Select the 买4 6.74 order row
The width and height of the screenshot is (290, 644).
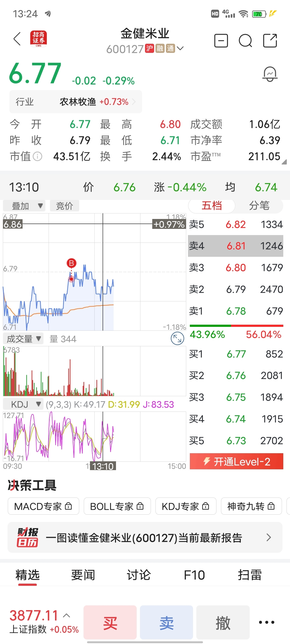coord(236,419)
